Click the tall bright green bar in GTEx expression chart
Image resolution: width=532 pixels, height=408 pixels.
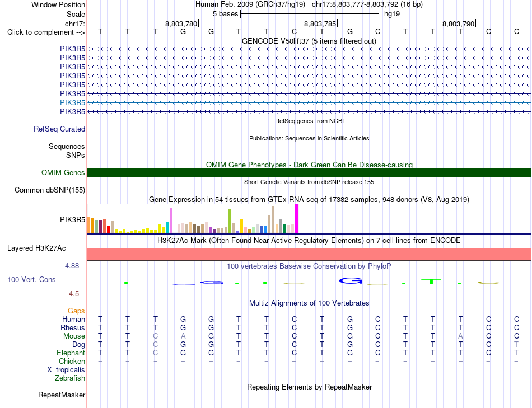[x=230, y=221]
